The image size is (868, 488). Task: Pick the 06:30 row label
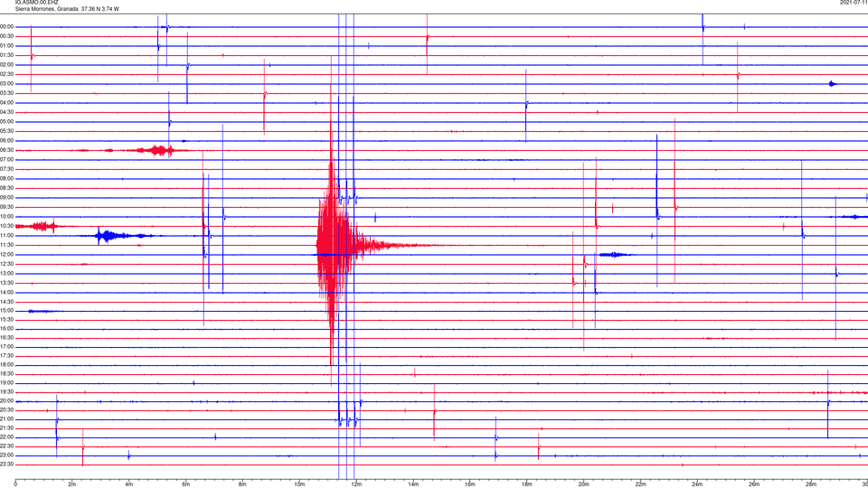[7, 150]
